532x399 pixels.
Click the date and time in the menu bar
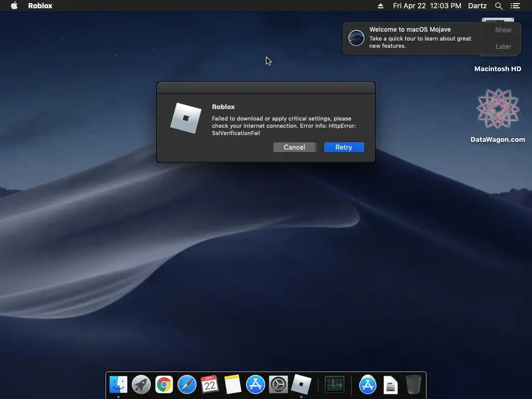tap(427, 6)
